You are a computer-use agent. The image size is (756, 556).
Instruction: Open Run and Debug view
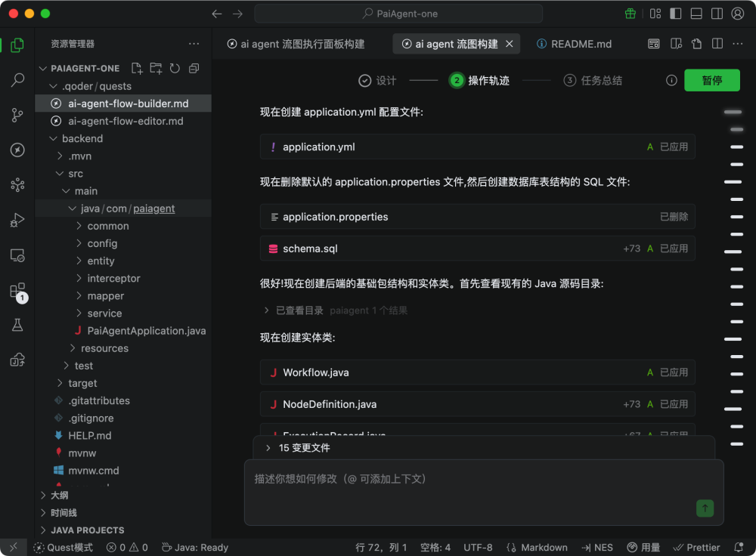tap(17, 220)
